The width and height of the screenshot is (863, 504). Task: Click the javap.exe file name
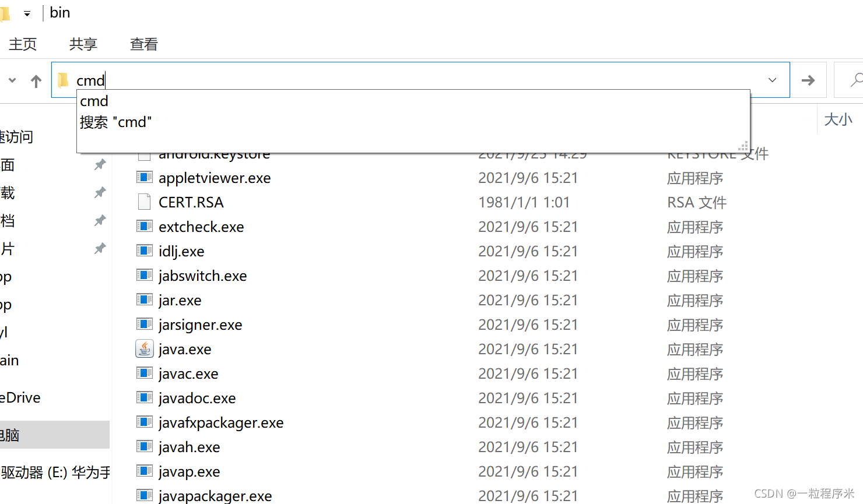(x=190, y=472)
